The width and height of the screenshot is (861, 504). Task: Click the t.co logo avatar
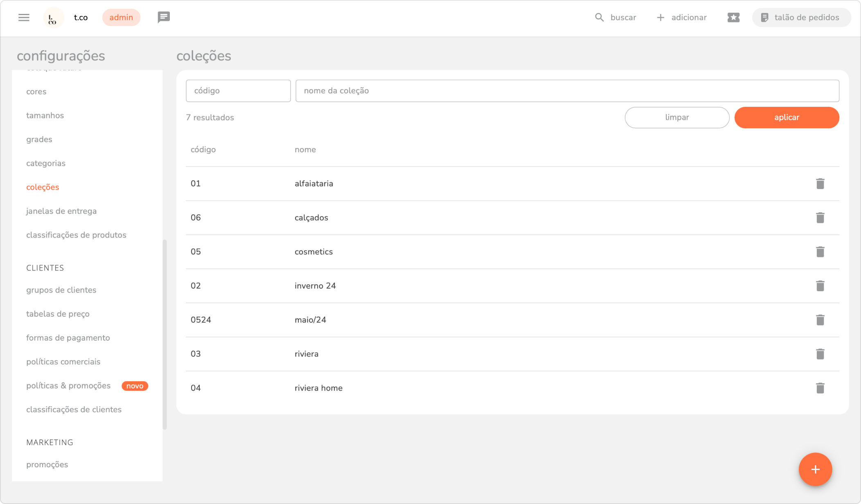click(x=53, y=18)
